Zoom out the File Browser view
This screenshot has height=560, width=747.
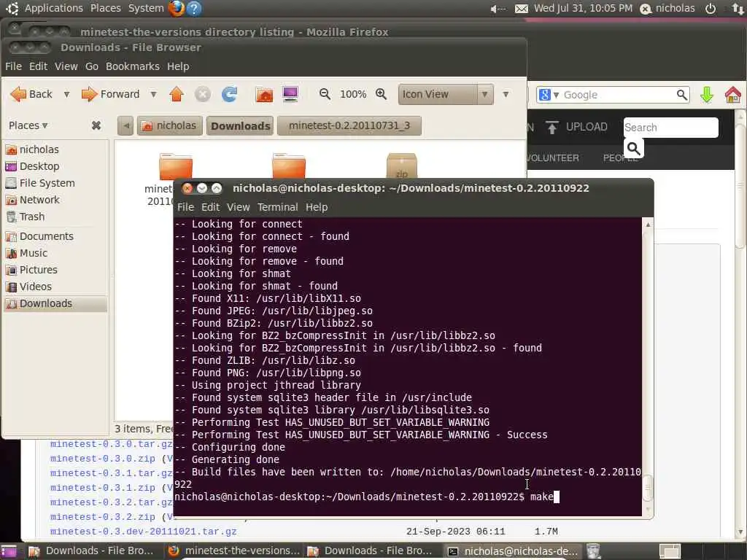point(325,94)
